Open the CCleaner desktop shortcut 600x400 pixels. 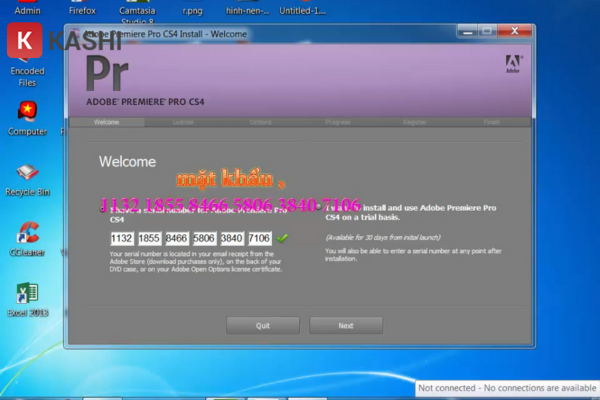pyautogui.click(x=28, y=236)
